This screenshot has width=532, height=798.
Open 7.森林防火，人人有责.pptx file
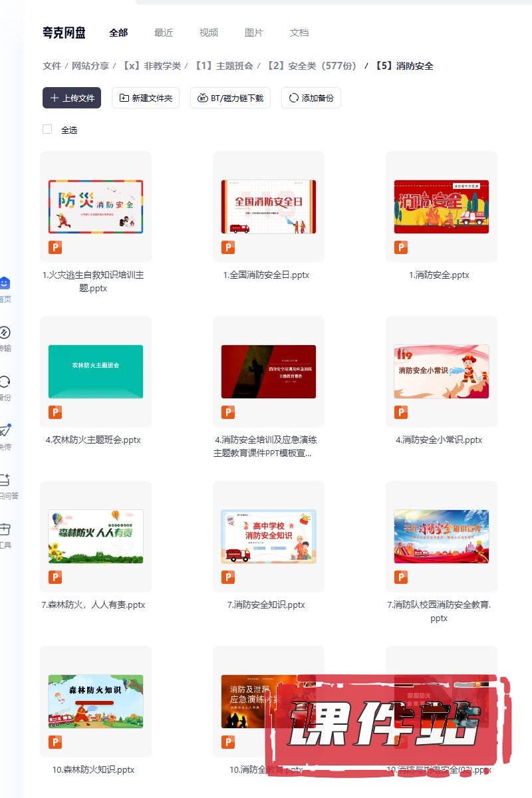95,536
